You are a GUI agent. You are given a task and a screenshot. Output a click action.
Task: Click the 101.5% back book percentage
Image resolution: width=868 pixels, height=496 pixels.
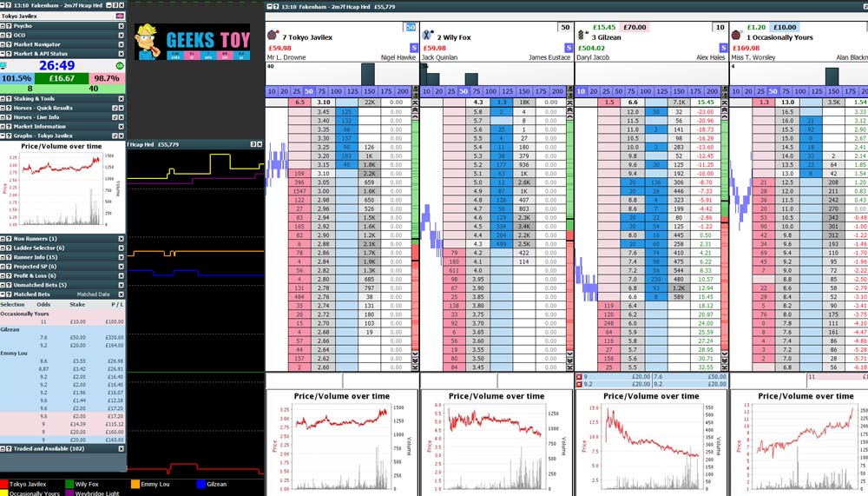tap(16, 78)
